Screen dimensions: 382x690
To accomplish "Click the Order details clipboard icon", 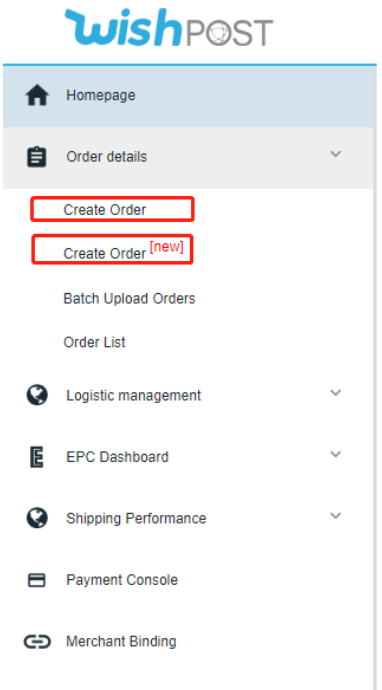I will (37, 157).
